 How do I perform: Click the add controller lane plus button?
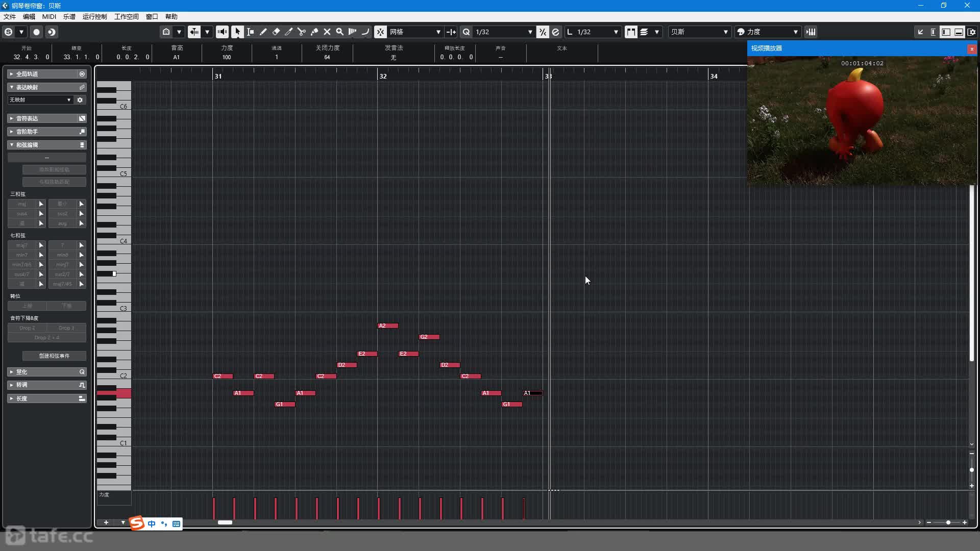106,522
